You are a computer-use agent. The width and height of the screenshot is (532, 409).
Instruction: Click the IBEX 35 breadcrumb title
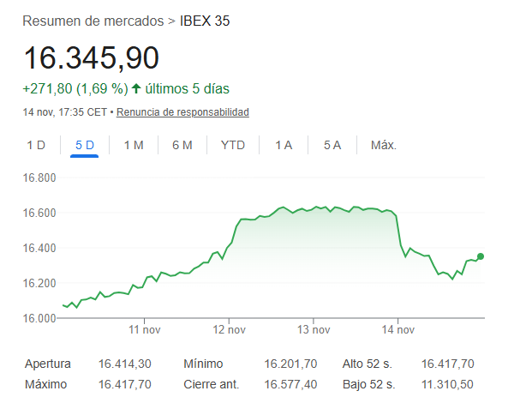tap(205, 21)
